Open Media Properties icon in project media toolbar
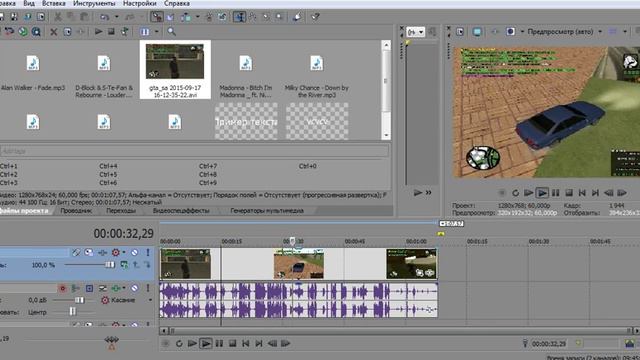This screenshot has height=360, width=640. click(67, 31)
